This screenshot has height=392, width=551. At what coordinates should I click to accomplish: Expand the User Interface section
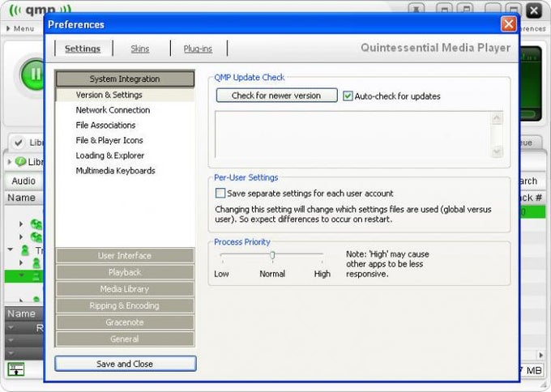point(125,255)
